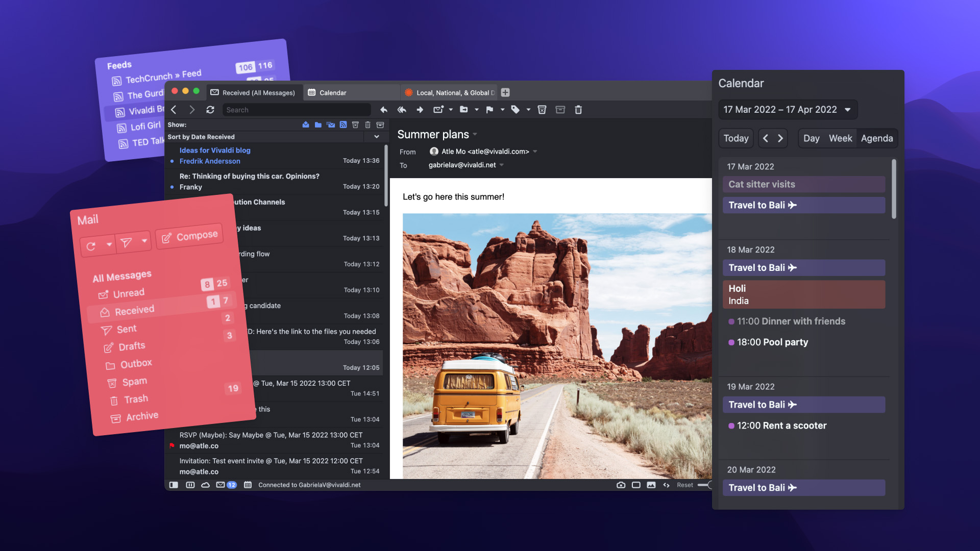Select the Reply icon in mail toolbar
980x551 pixels.
[x=383, y=109]
